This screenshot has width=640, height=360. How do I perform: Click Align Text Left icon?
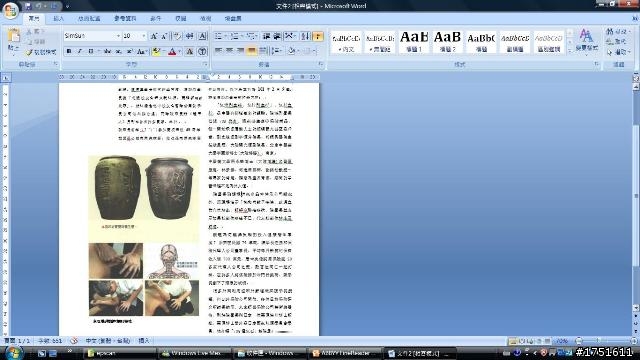coord(219,51)
